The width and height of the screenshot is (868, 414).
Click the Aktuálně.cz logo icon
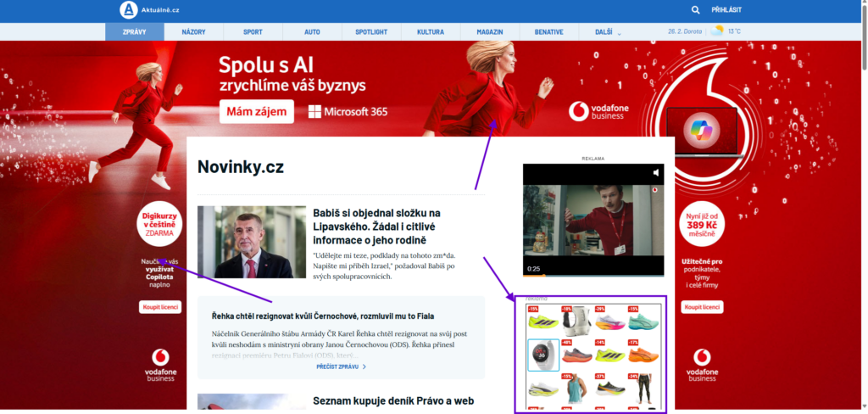tap(128, 10)
